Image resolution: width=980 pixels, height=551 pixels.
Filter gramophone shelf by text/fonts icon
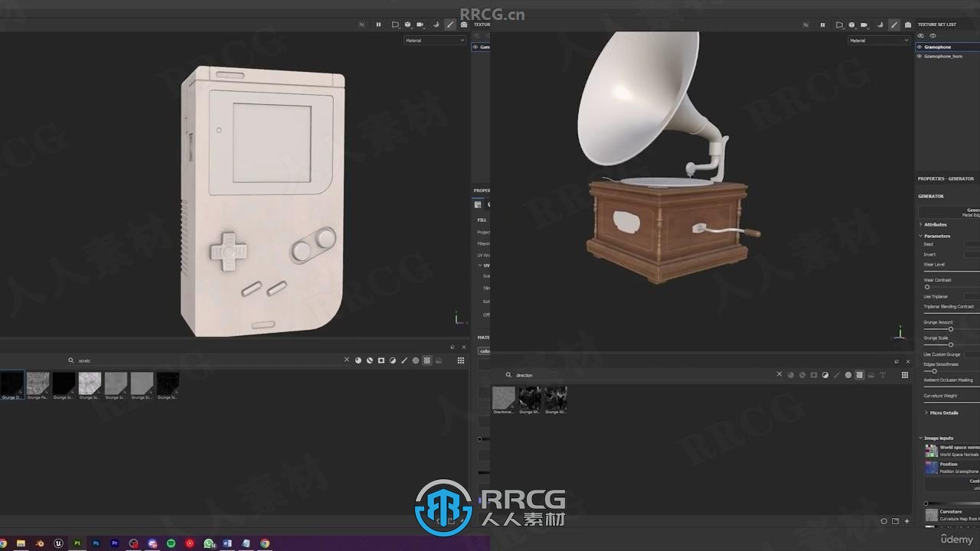pyautogui.click(x=883, y=375)
